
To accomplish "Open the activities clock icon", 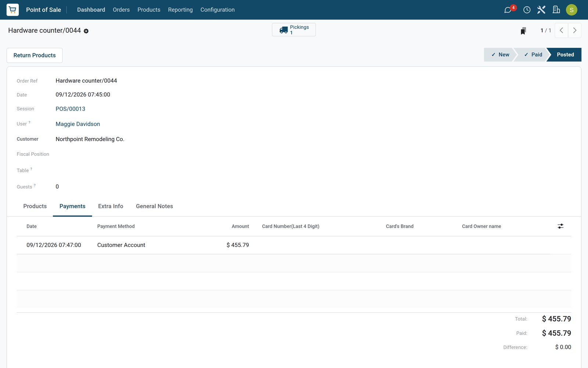I will [527, 10].
